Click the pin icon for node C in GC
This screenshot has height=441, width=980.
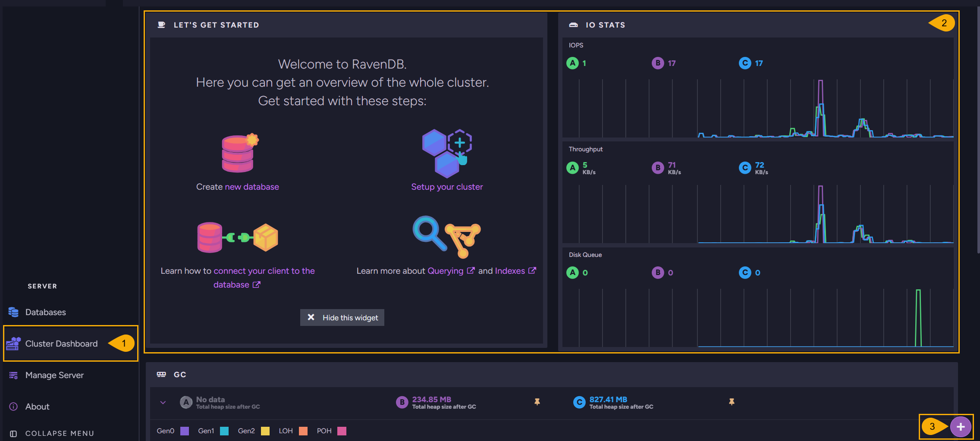[x=732, y=402]
